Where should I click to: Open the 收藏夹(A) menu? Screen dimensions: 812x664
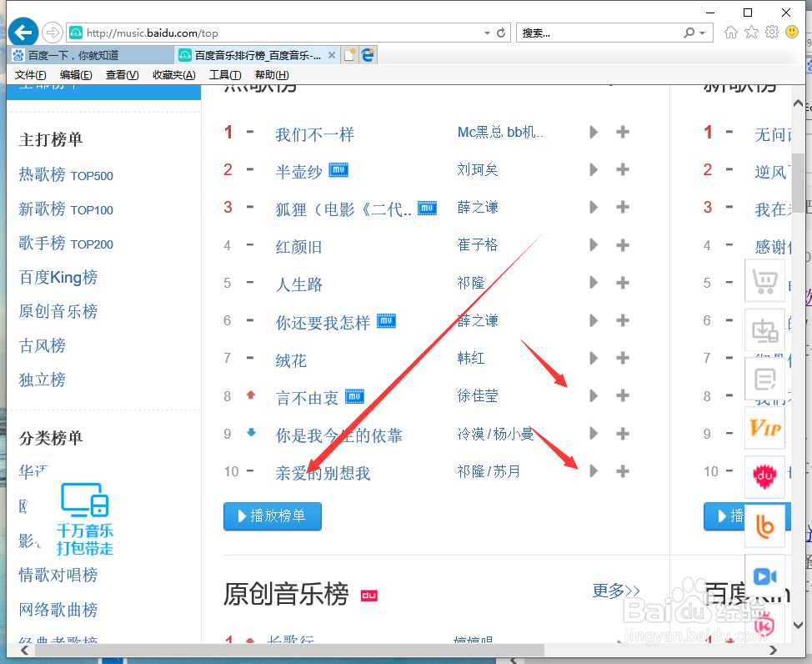174,75
